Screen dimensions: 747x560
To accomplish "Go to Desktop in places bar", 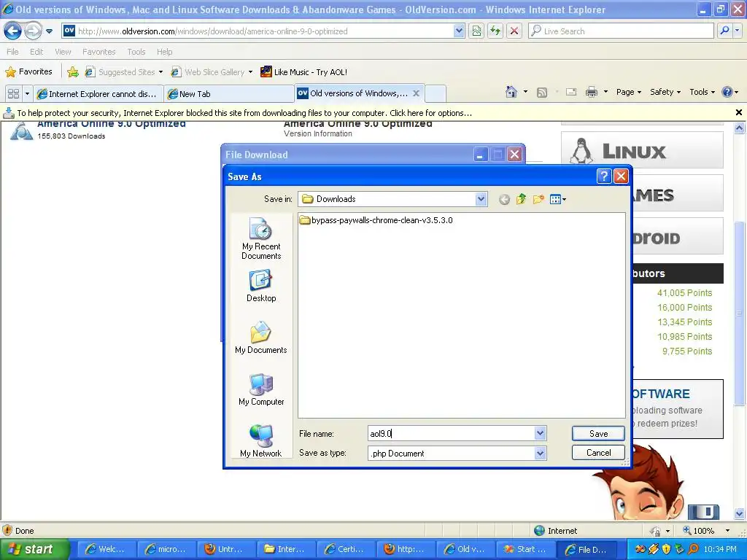I will click(261, 286).
